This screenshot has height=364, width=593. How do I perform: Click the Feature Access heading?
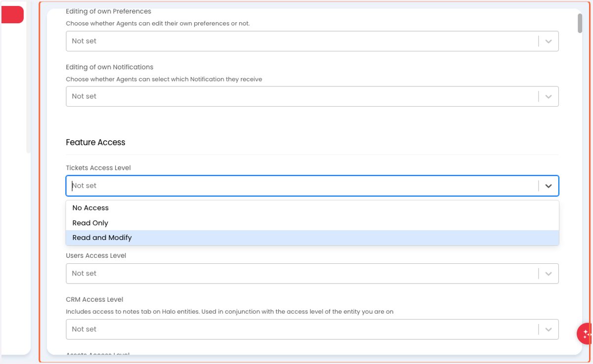pyautogui.click(x=96, y=142)
